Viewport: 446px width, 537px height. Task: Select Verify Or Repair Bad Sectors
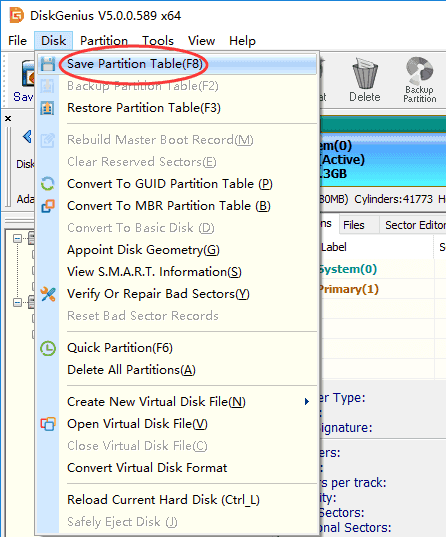point(177,294)
